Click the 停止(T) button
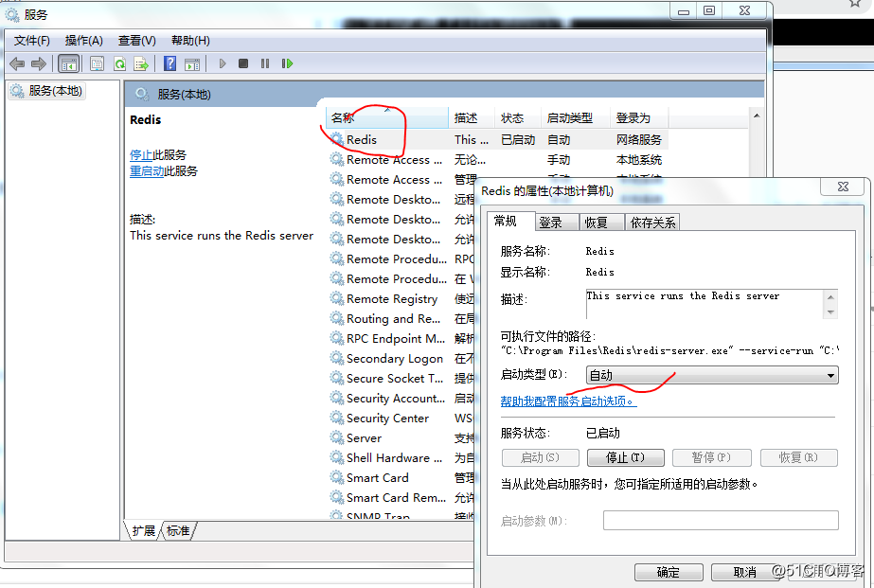Screen dimensions: 874x588 tap(625, 457)
